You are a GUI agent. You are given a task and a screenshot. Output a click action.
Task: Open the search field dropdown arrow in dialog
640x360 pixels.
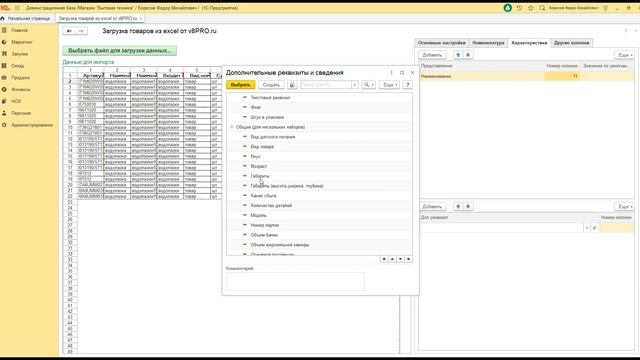[354, 85]
